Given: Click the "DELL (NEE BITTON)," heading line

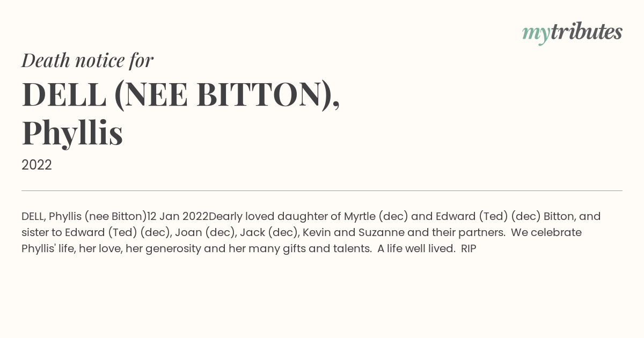Looking at the screenshot, I should [x=181, y=94].
